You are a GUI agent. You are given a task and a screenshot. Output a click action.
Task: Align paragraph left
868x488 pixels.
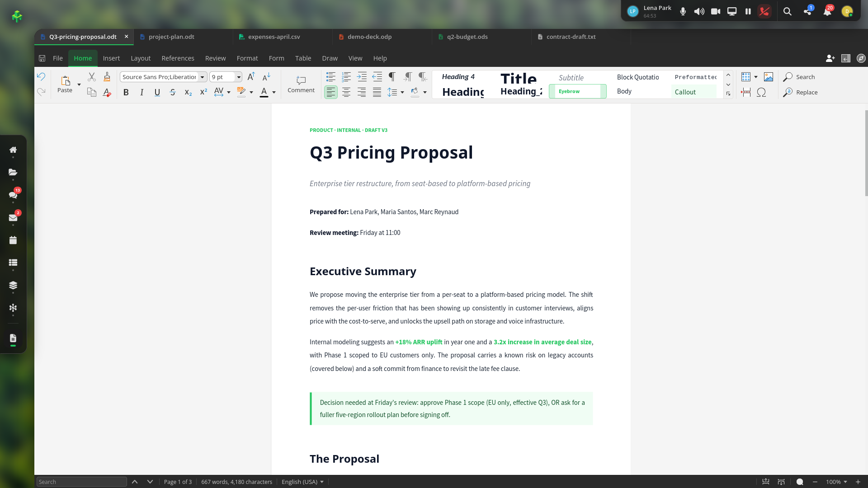[331, 92]
